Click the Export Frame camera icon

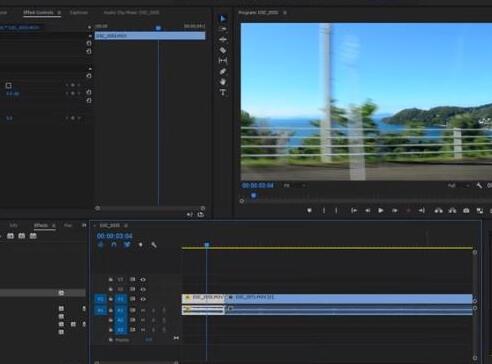coord(466,211)
